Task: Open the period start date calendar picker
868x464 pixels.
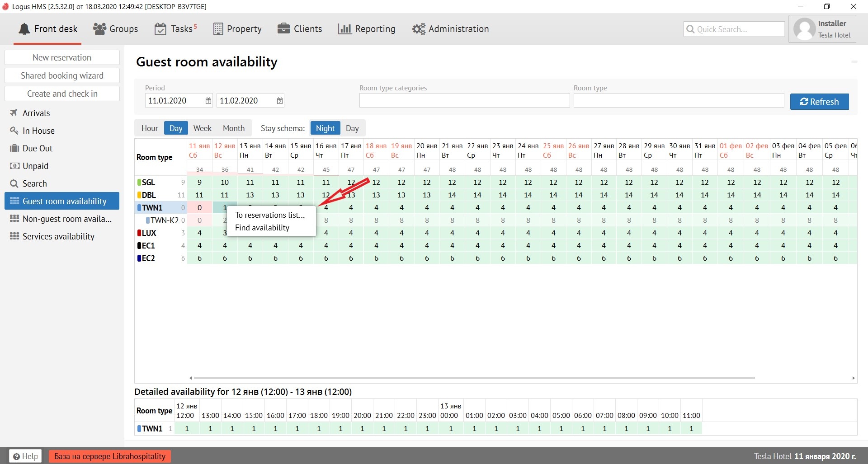Action: coord(208,101)
